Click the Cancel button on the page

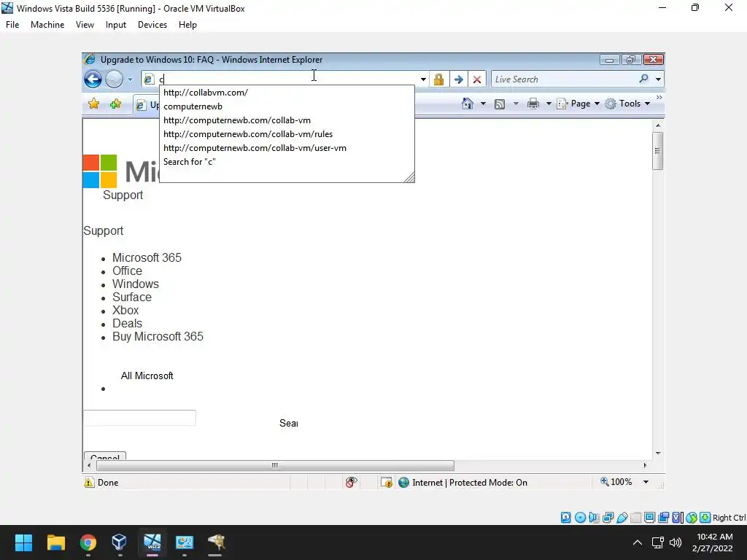pyautogui.click(x=105, y=456)
